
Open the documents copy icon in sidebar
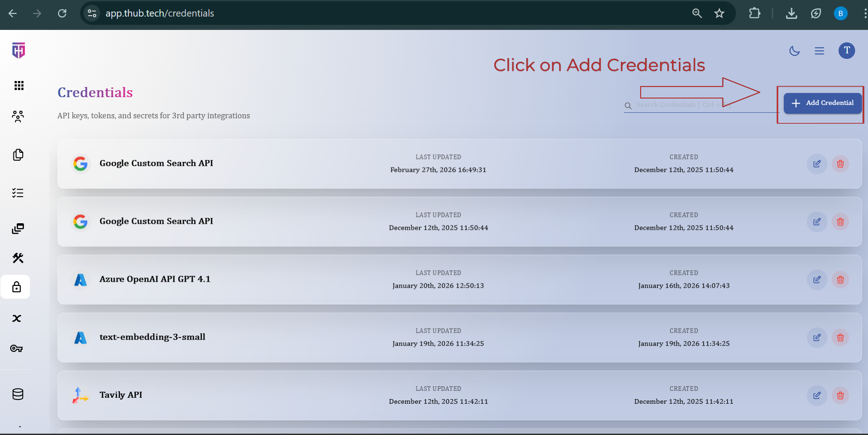(x=18, y=155)
